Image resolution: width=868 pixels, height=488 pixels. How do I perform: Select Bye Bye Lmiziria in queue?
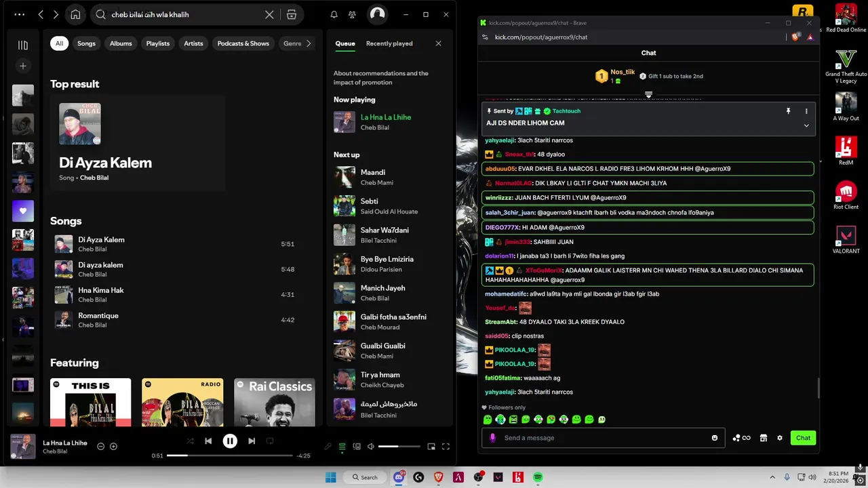[x=389, y=264]
